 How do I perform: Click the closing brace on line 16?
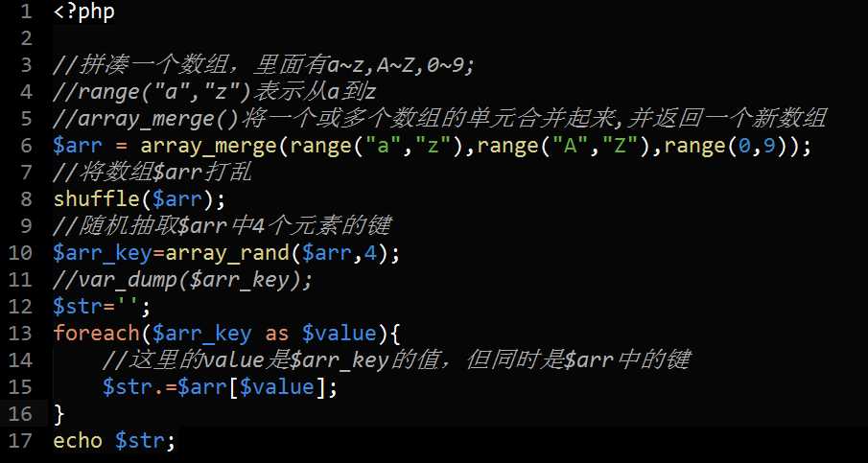coord(59,414)
